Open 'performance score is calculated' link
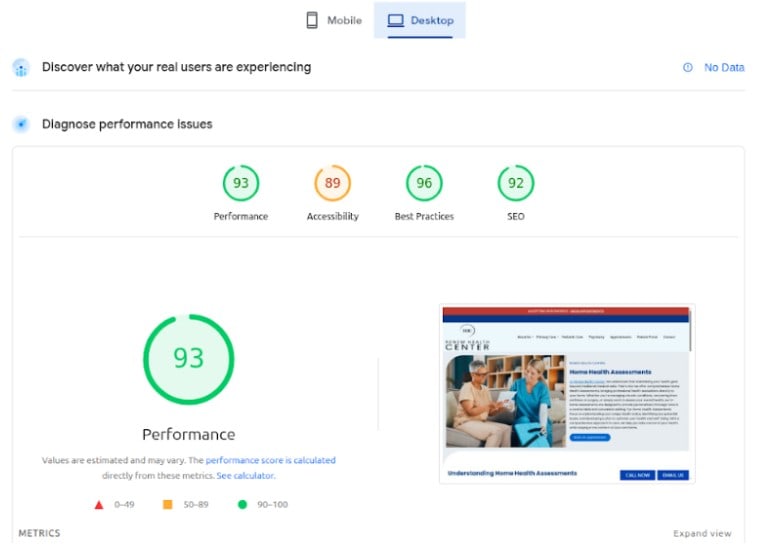 pyautogui.click(x=271, y=460)
